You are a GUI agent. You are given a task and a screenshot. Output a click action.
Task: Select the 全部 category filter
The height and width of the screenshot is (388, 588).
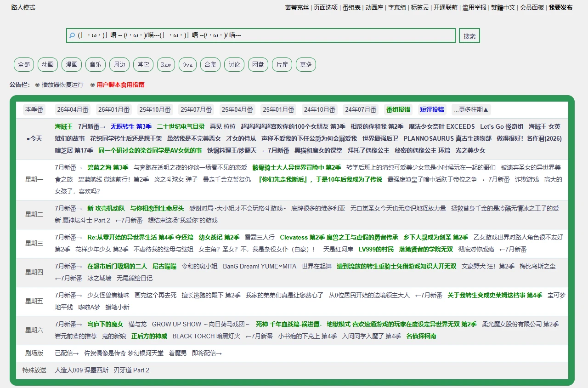click(x=24, y=64)
